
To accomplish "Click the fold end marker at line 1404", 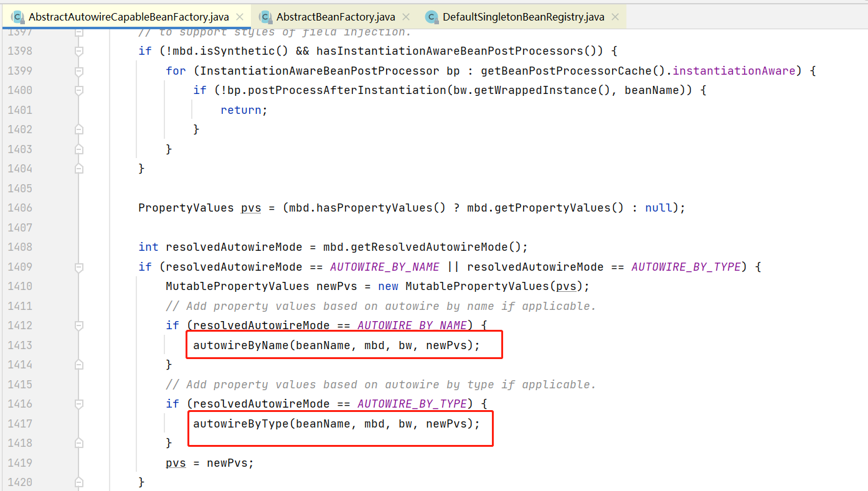I will click(x=79, y=169).
